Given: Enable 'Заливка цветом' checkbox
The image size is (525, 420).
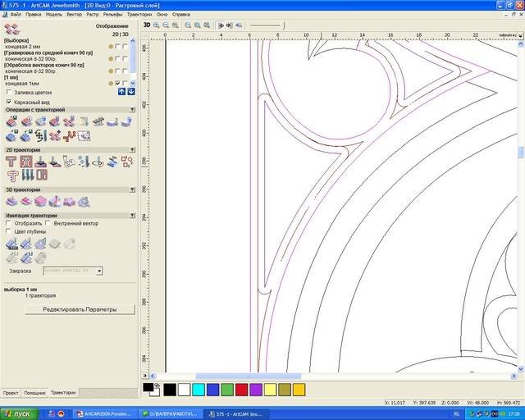Looking at the screenshot, I should pyautogui.click(x=9, y=93).
